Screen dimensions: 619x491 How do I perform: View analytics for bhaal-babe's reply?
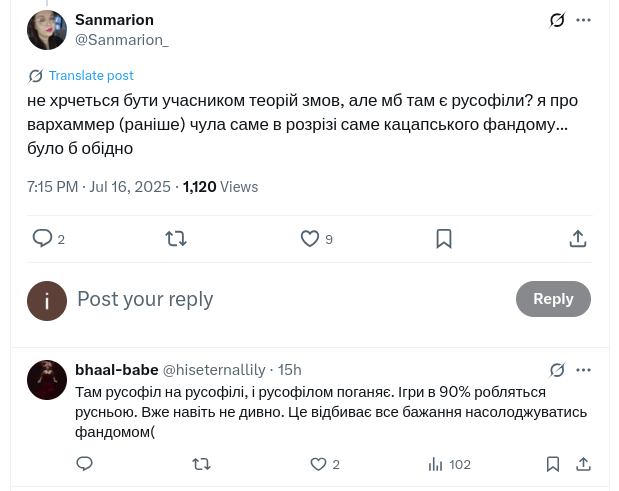click(435, 464)
